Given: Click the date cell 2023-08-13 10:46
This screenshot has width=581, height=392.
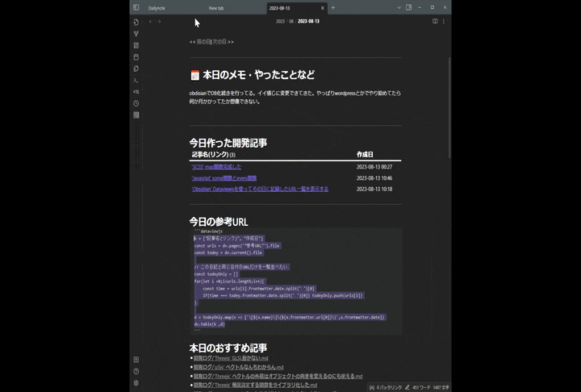Looking at the screenshot, I should tap(374, 178).
